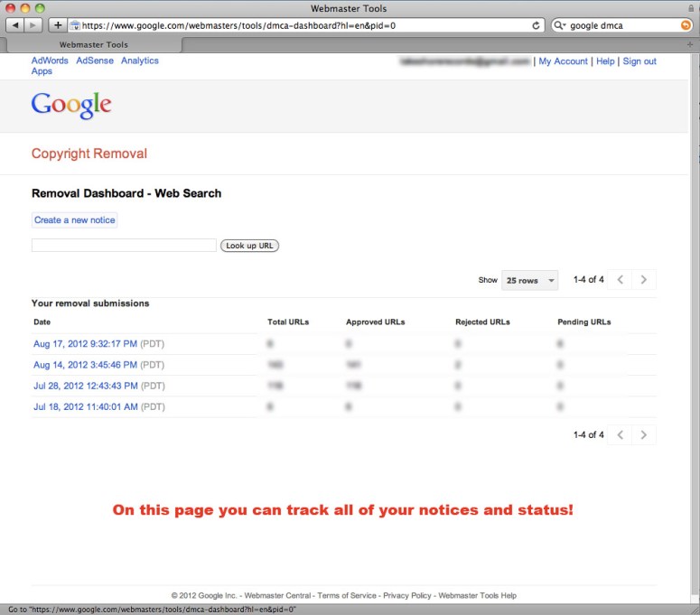Click Create a new notice button
The height and width of the screenshot is (615, 700).
[75, 219]
